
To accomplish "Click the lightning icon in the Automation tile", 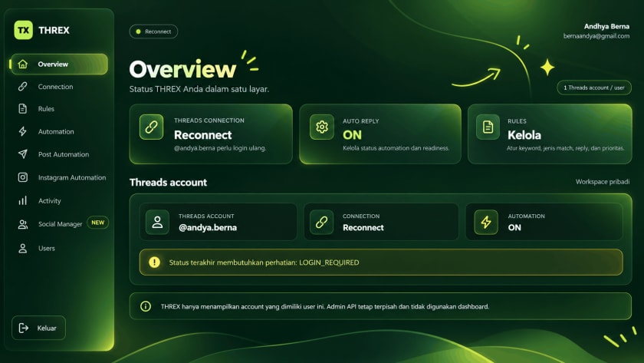I will (486, 222).
